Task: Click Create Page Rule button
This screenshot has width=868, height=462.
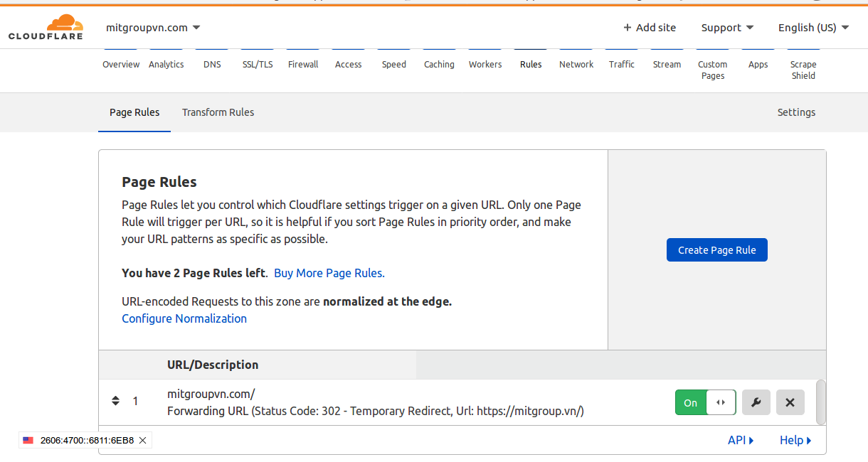Action: point(717,250)
